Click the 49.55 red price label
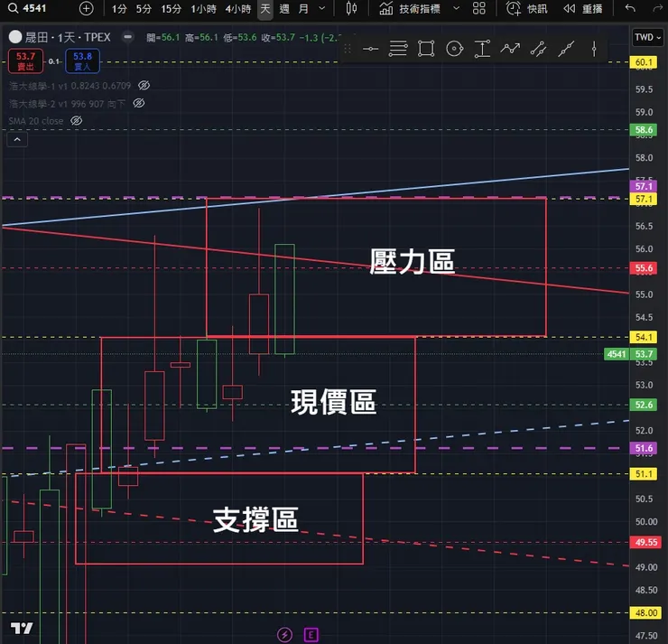The width and height of the screenshot is (668, 644). click(x=645, y=542)
